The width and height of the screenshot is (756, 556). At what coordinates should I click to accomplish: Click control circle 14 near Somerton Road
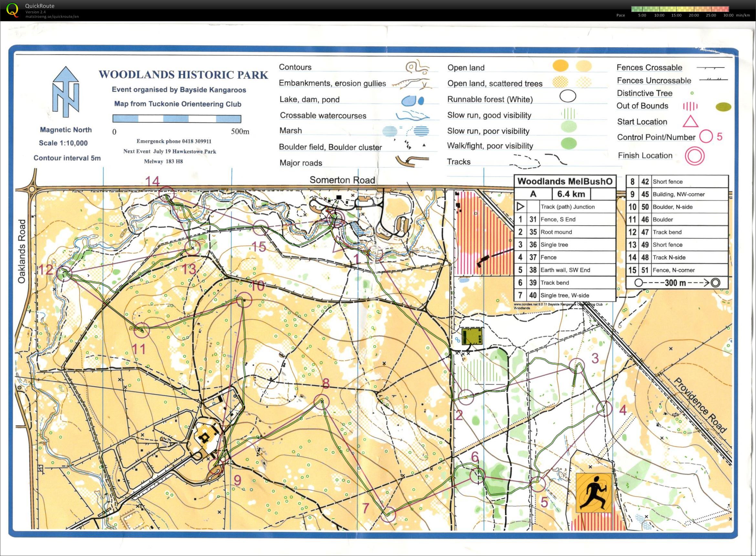167,194
